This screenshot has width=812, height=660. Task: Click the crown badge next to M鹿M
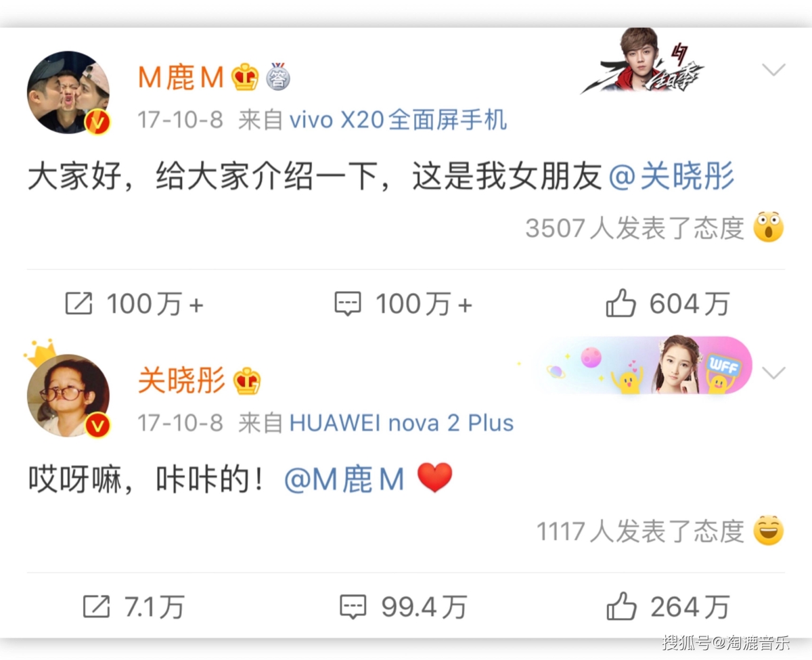pos(245,77)
